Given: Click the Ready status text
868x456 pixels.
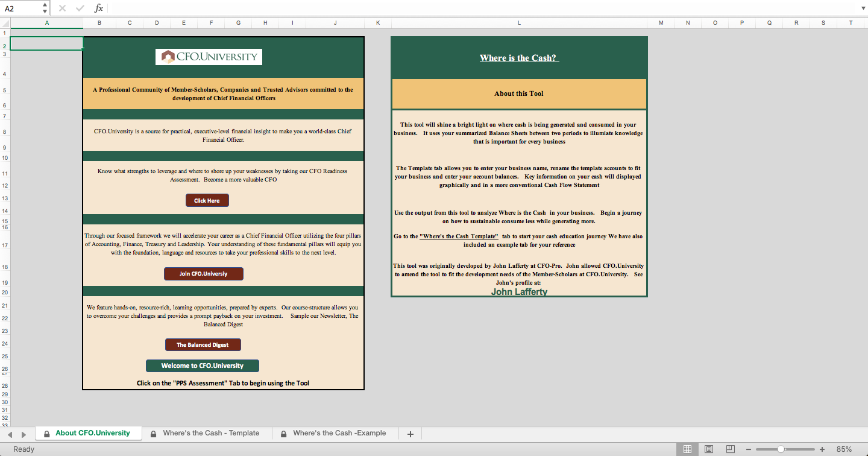Looking at the screenshot, I should click(24, 449).
